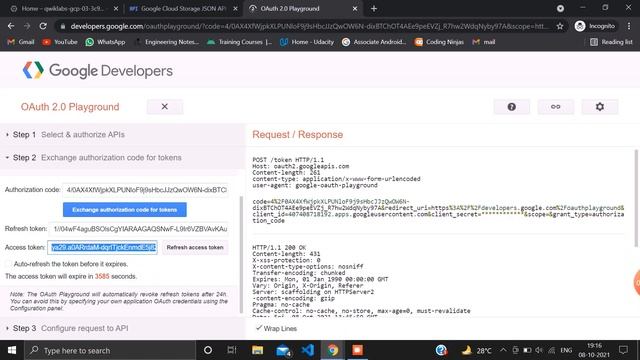Click the Google Developers logo
Screen dimensions: 640x360
(98, 71)
